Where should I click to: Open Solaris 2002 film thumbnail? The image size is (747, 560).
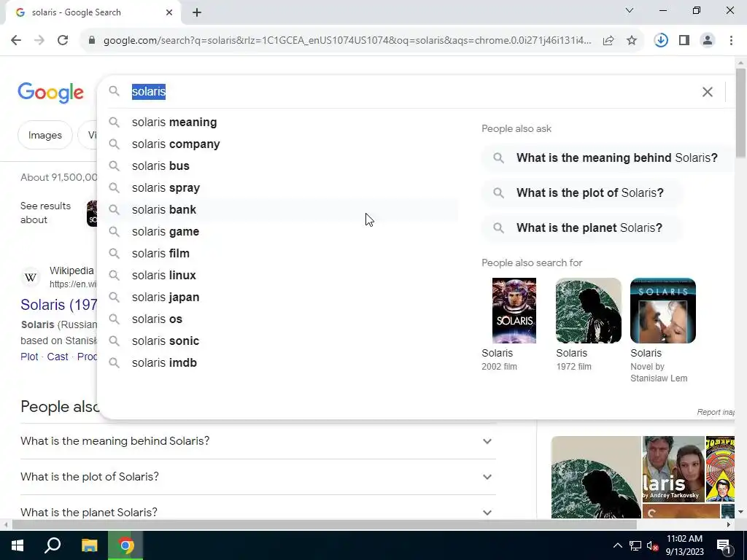tap(514, 311)
